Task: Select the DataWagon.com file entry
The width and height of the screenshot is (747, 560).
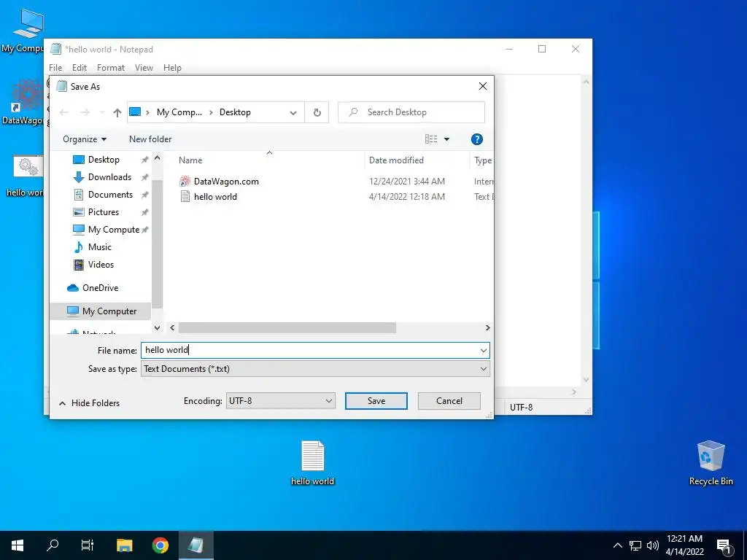Action: pos(226,182)
